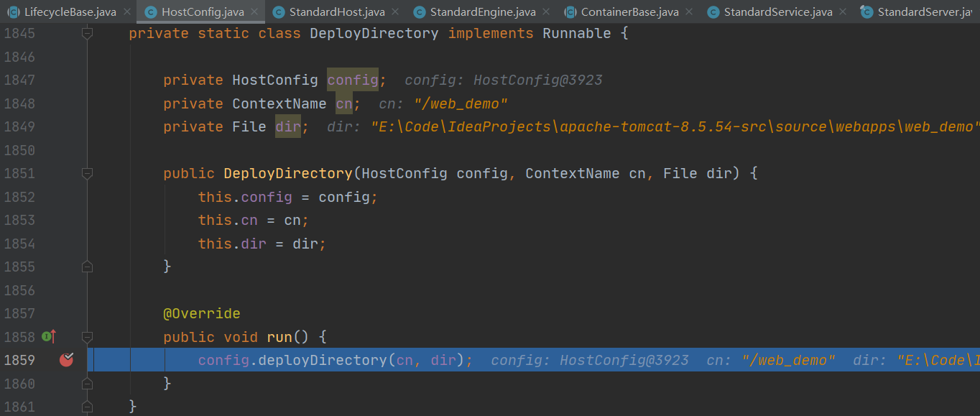Click the inline dir path value on line 1849
Screen dimensions: 980x416
click(675, 126)
